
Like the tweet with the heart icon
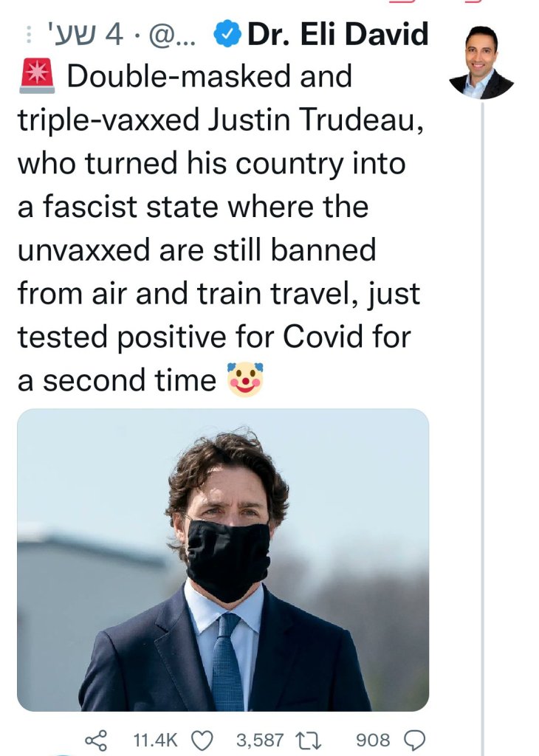point(202,739)
